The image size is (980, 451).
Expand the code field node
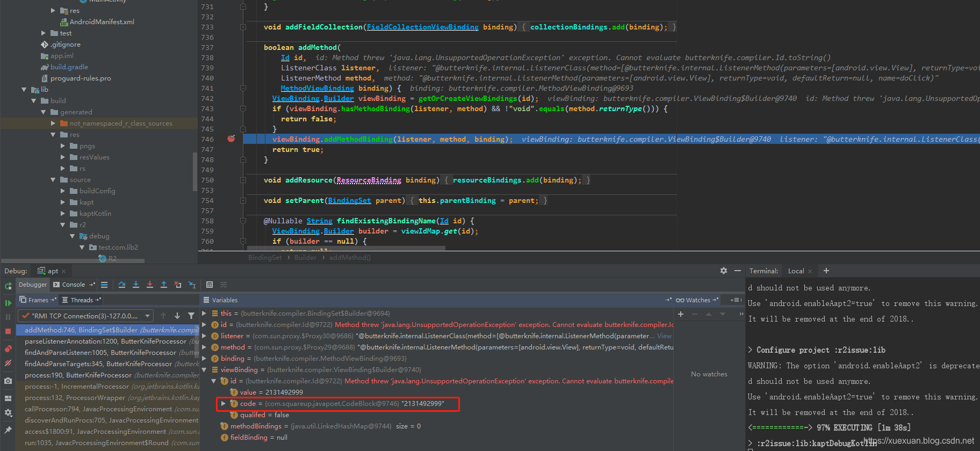click(x=224, y=403)
